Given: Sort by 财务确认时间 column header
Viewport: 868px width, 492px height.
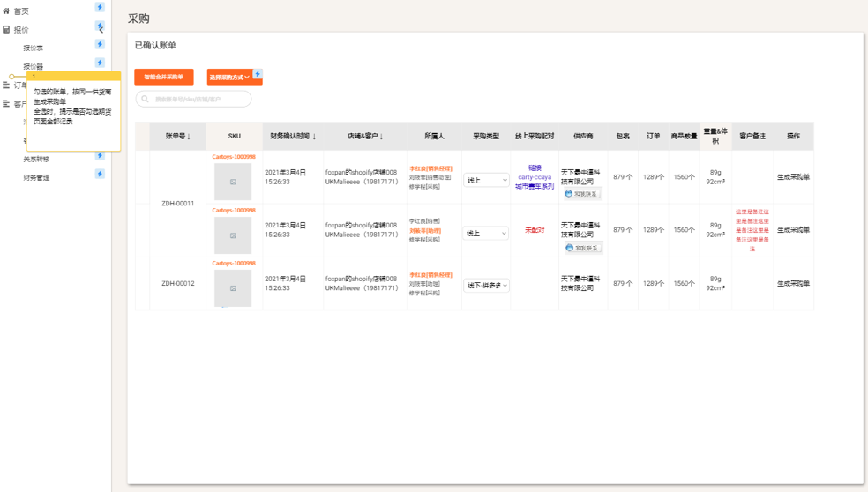Looking at the screenshot, I should point(293,137).
